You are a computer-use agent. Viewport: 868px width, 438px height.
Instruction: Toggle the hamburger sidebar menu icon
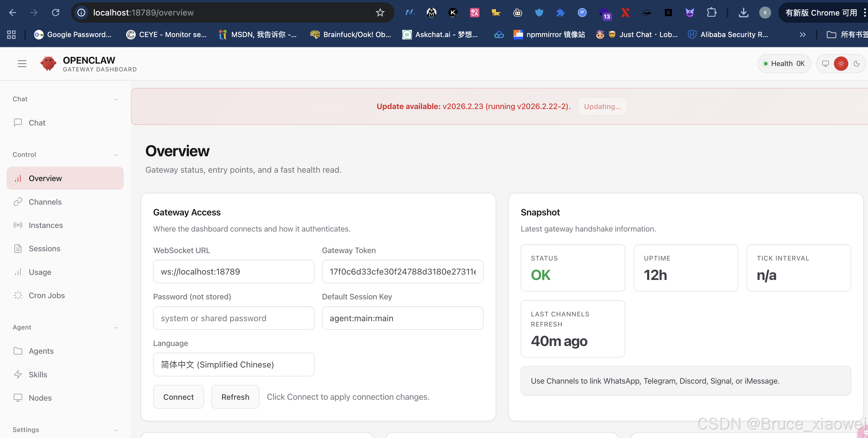[22, 63]
